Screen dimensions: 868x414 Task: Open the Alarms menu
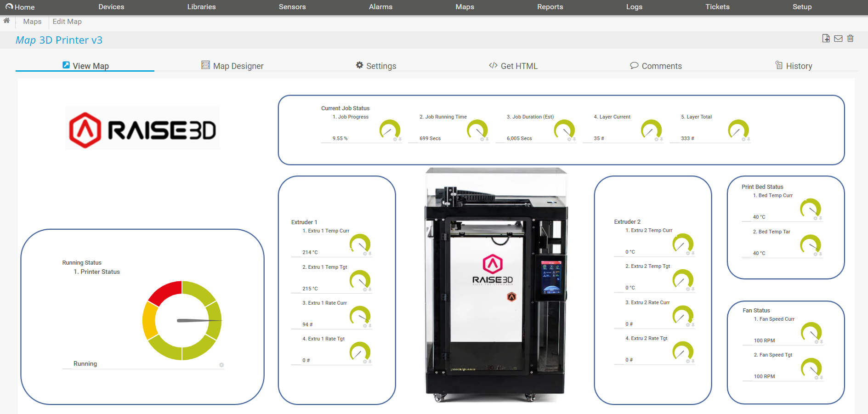pos(380,6)
